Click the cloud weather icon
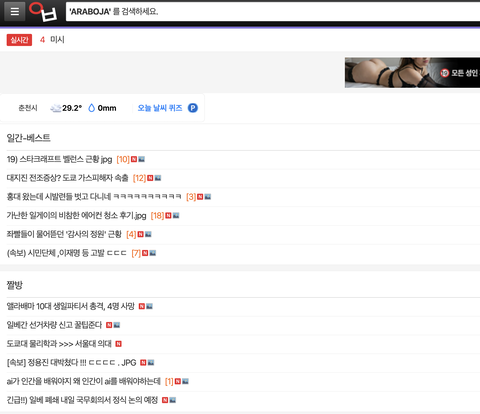 (x=55, y=108)
